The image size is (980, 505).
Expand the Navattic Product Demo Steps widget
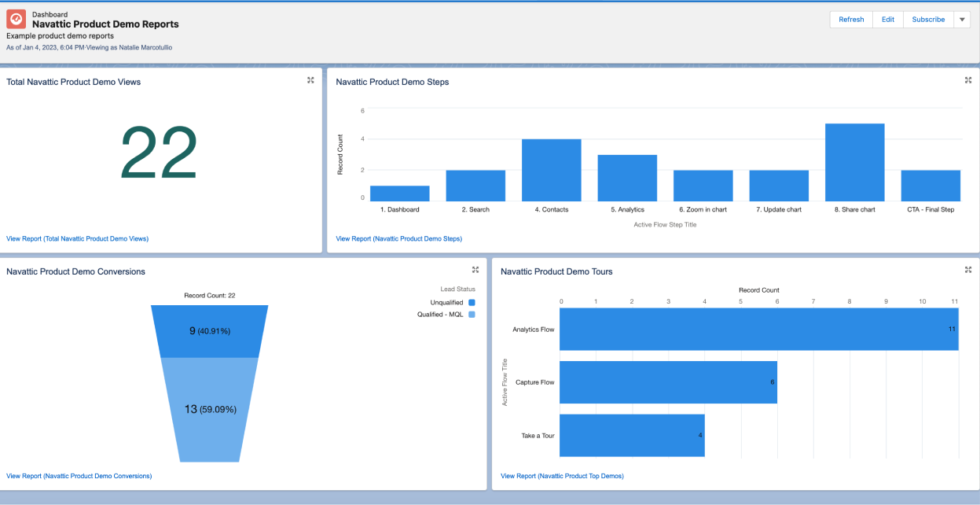pyautogui.click(x=968, y=80)
